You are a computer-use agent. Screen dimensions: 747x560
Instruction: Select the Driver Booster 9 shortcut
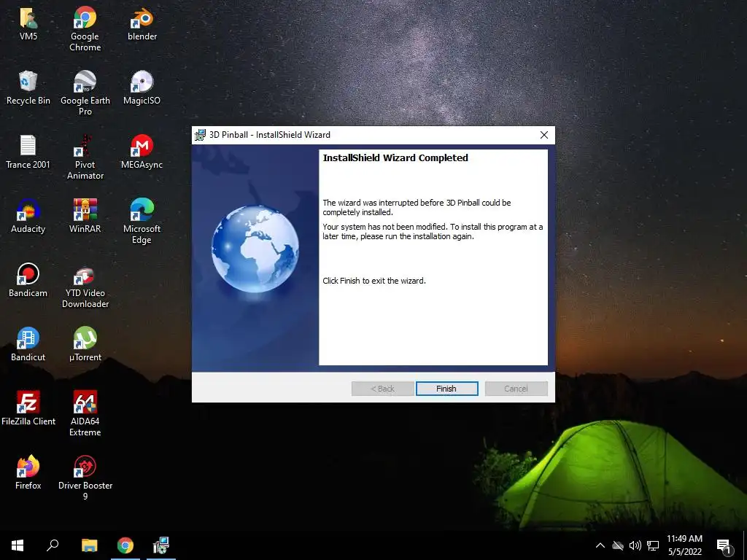[85, 478]
